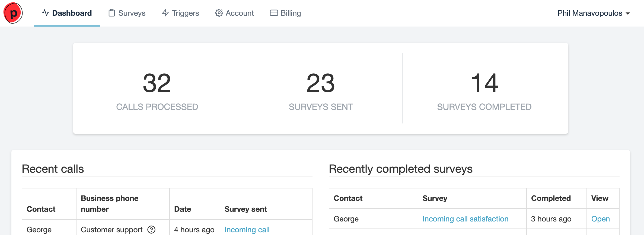This screenshot has width=644, height=235.
Task: Click the Billing credit card icon
Action: pyautogui.click(x=274, y=13)
